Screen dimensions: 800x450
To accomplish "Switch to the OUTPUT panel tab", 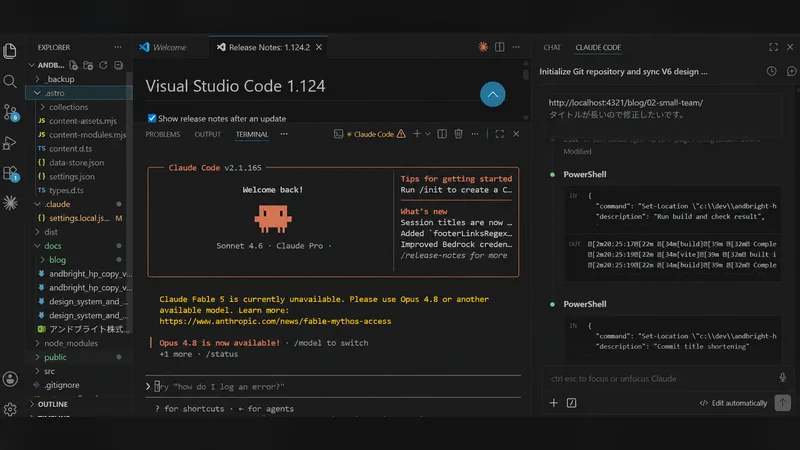I will click(208, 134).
